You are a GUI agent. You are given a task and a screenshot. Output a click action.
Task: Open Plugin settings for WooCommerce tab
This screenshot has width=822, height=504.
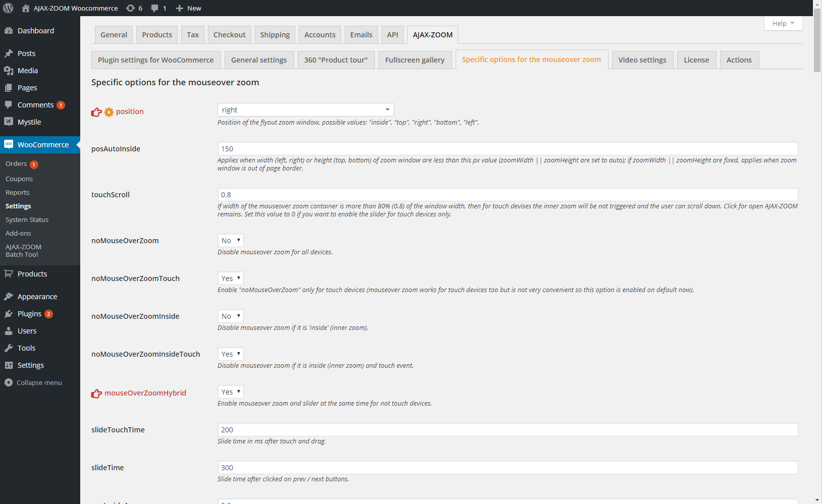click(156, 60)
